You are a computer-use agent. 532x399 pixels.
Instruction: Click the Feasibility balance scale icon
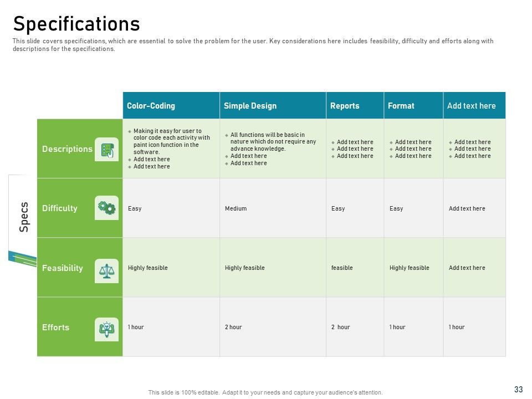106,271
